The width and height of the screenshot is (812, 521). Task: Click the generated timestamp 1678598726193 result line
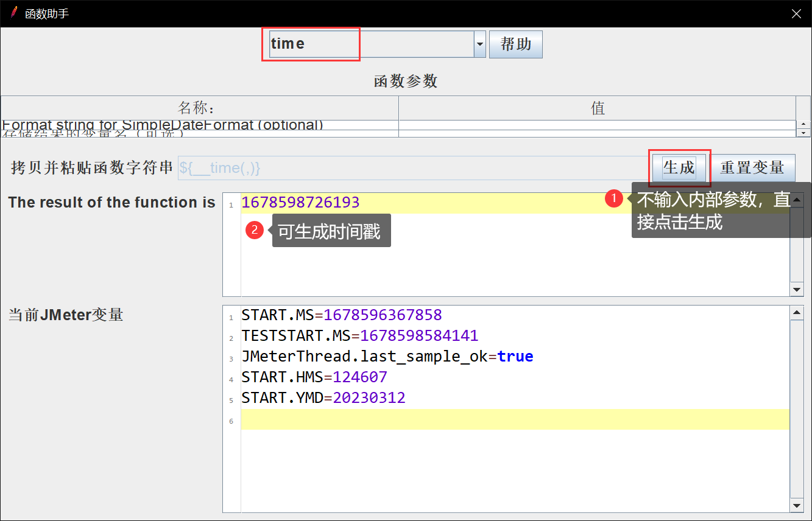coord(300,203)
